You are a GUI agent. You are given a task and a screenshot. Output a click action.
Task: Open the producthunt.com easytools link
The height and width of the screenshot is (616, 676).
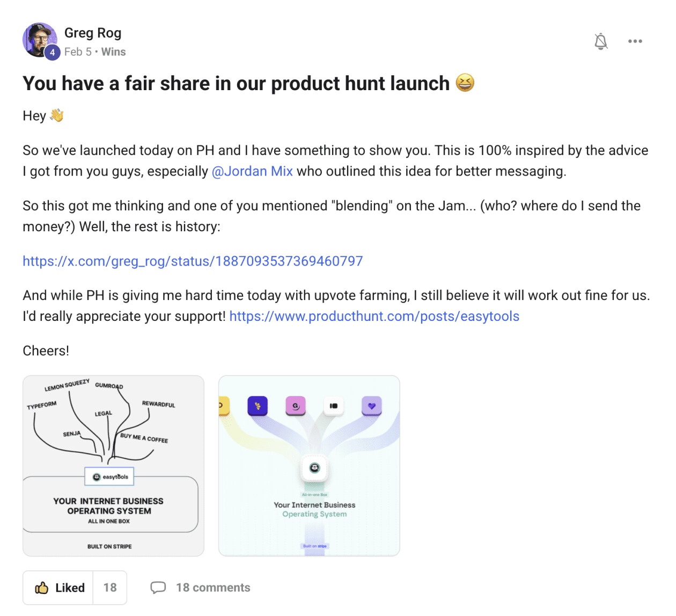tap(374, 316)
